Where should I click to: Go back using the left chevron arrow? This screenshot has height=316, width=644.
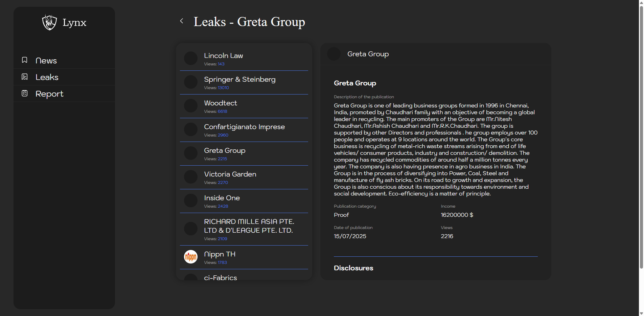pyautogui.click(x=182, y=21)
